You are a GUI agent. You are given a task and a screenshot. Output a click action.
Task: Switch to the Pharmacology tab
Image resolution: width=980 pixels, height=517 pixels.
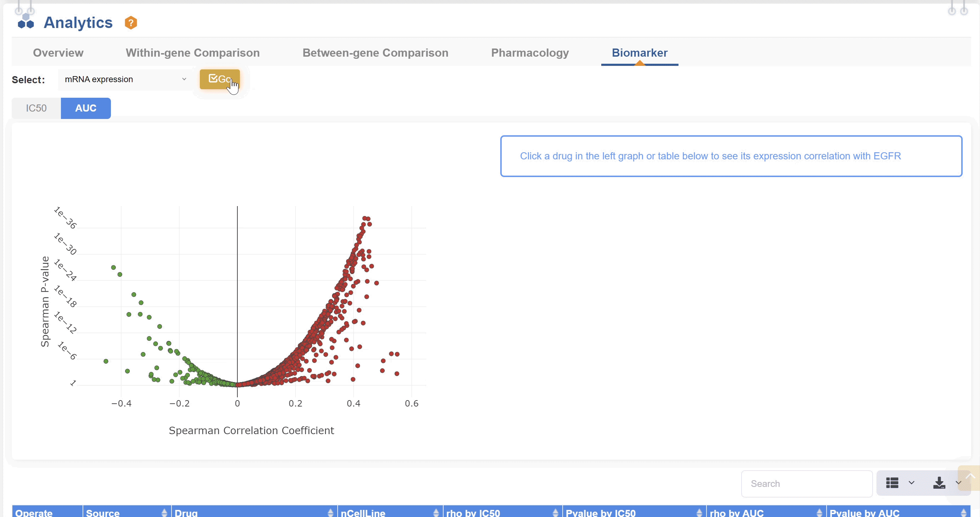click(x=530, y=53)
